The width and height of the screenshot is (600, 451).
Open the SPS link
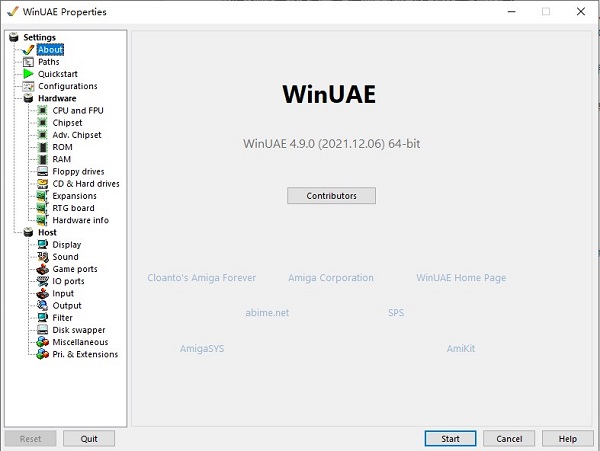396,313
